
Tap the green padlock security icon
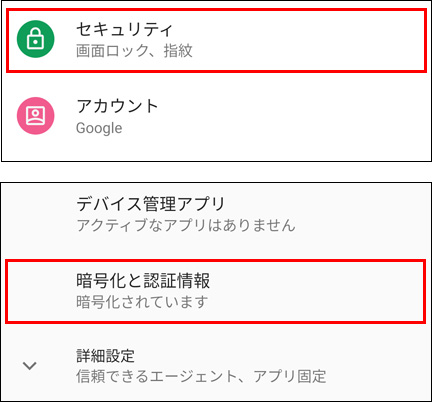[36, 39]
